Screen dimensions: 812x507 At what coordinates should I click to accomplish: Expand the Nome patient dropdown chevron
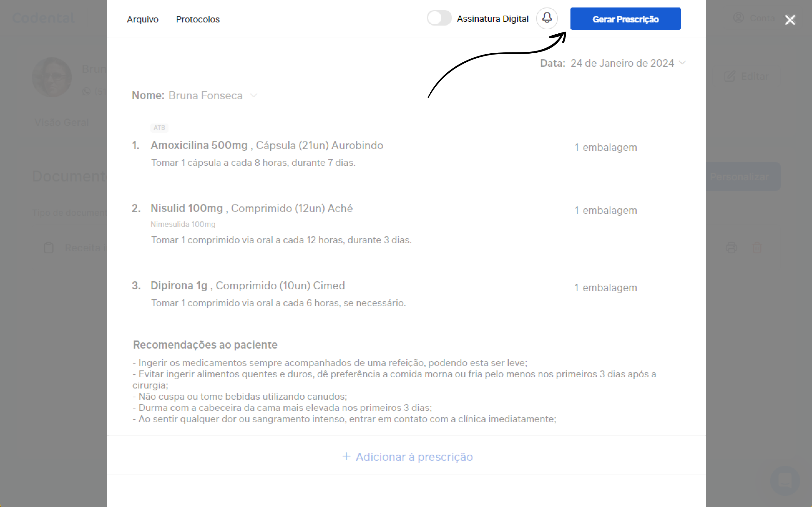coord(254,95)
